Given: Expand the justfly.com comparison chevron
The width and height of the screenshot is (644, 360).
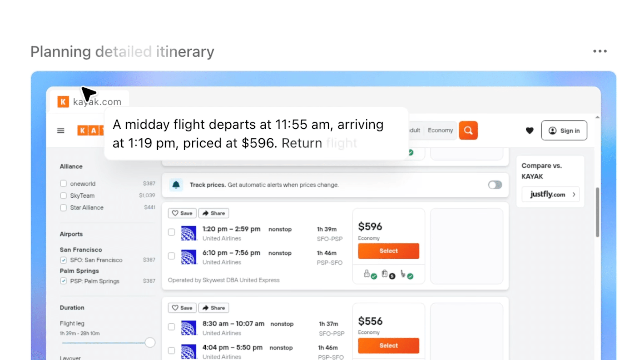Looking at the screenshot, I should click(574, 194).
